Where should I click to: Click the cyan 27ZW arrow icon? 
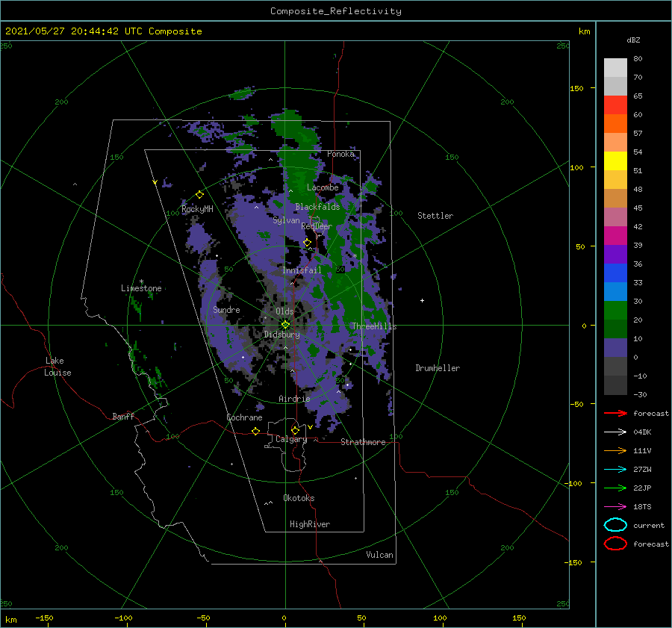point(615,470)
